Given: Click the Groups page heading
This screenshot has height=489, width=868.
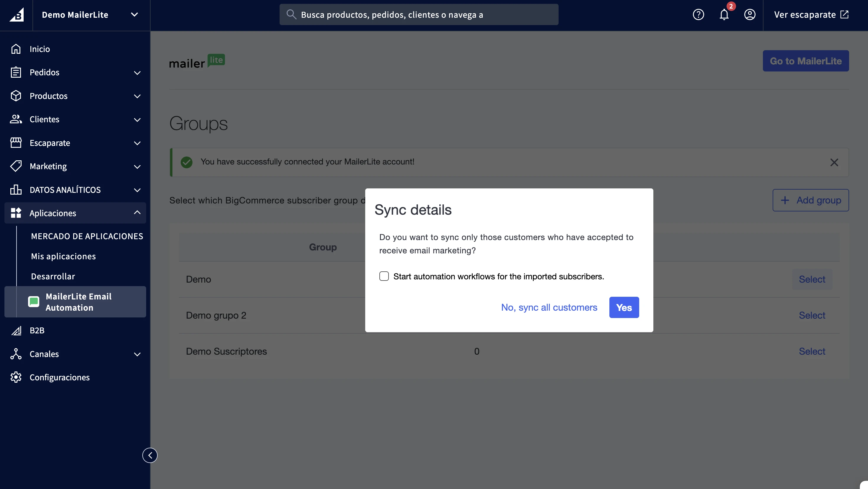Looking at the screenshot, I should [x=198, y=124].
